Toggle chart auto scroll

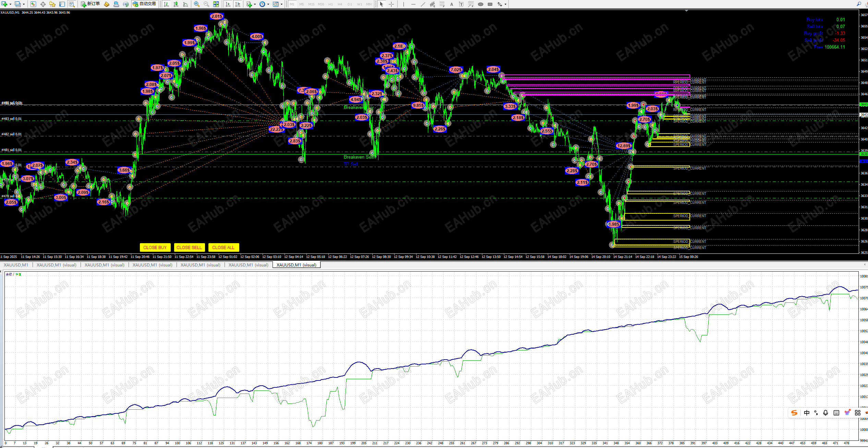pos(228,4)
